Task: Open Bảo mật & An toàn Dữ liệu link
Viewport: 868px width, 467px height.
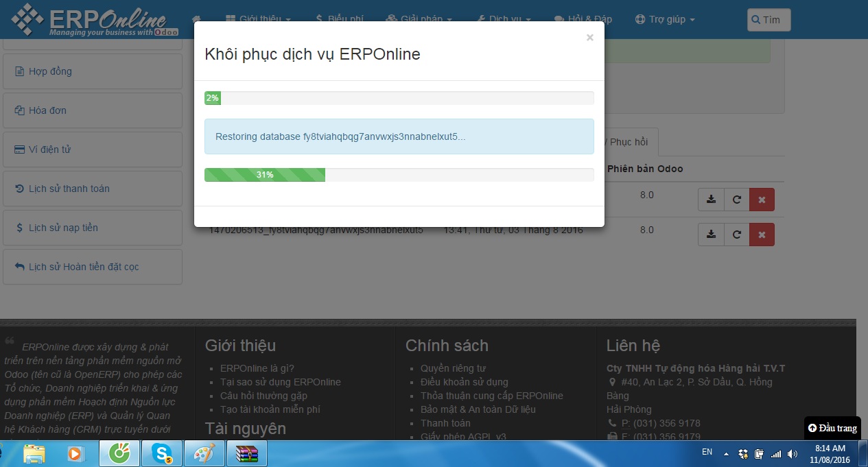Action: pos(478,409)
